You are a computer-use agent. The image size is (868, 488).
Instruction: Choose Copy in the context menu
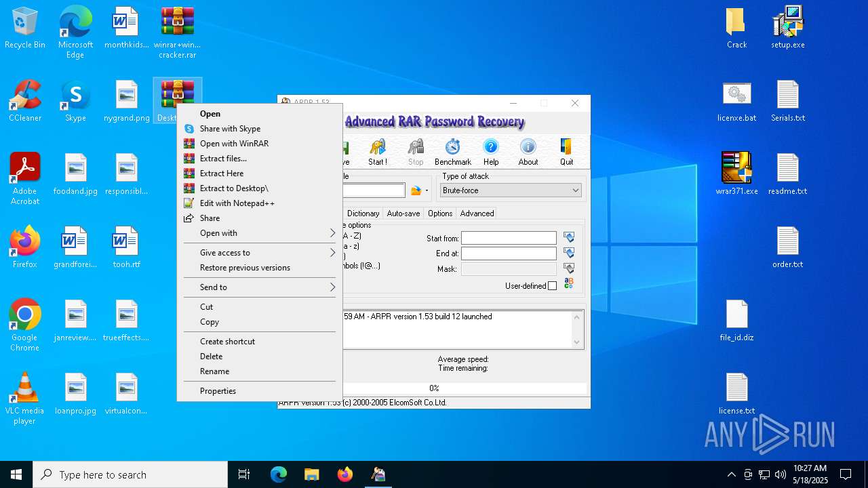point(260,322)
